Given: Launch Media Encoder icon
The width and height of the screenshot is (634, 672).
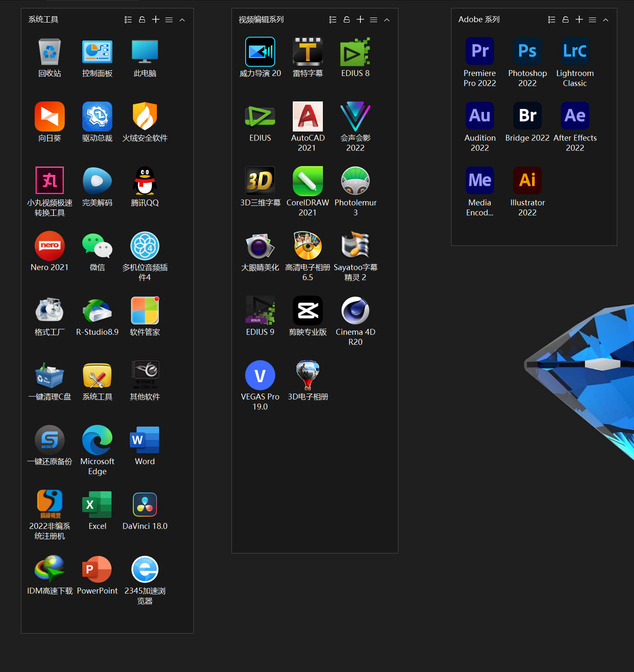Looking at the screenshot, I should tap(480, 180).
